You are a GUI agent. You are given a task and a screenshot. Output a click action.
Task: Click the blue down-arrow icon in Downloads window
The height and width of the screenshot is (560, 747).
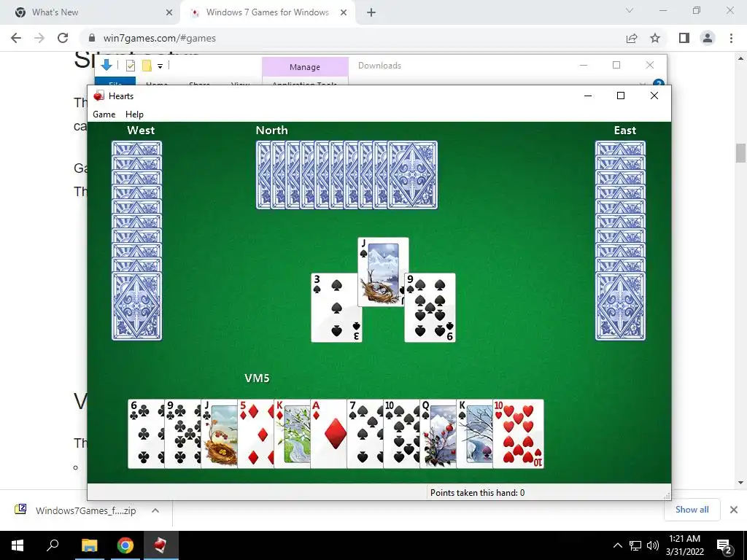[x=107, y=65]
